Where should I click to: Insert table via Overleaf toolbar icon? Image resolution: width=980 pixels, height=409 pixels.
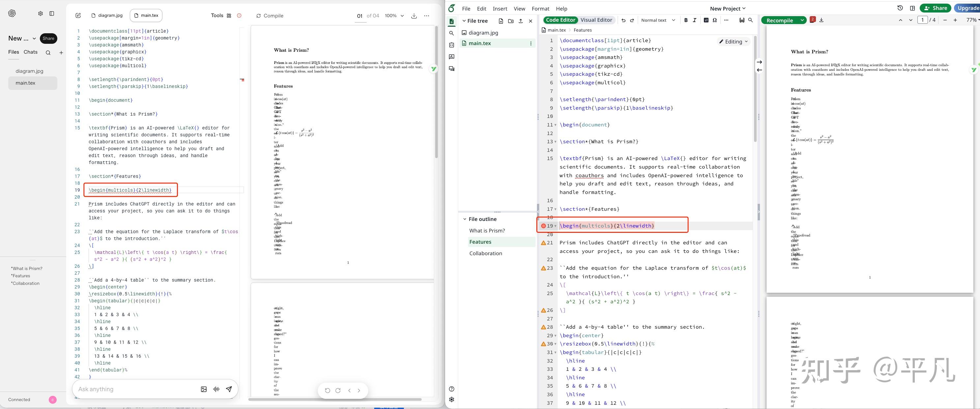click(706, 20)
